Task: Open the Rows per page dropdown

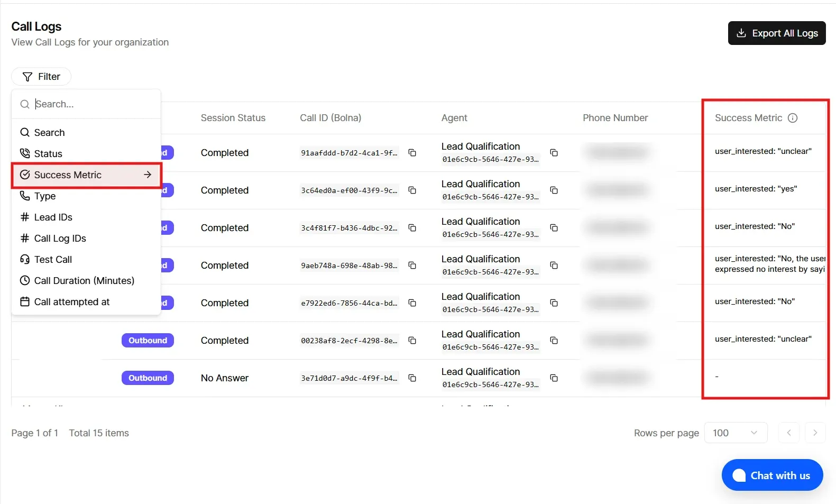Action: 735,433
